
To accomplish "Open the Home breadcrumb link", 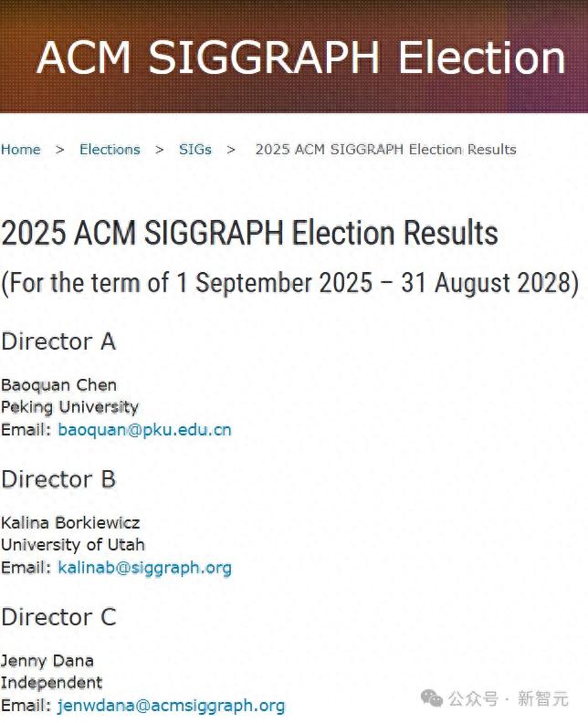I will tap(20, 150).
